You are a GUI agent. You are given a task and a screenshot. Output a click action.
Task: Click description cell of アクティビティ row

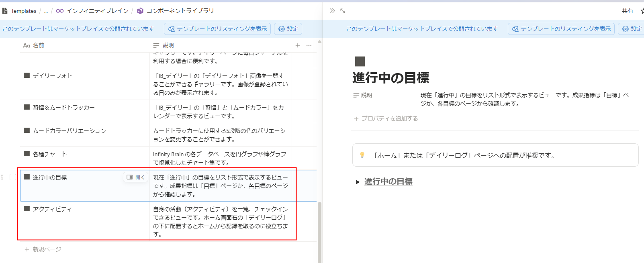[221, 222]
